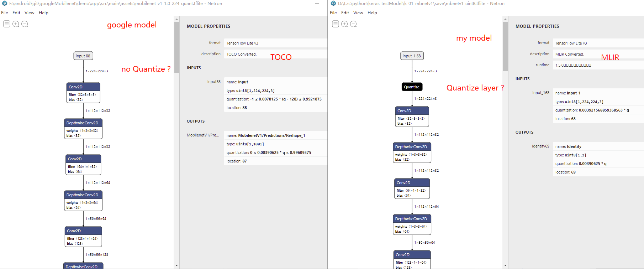Screen dimensions: 644x269
Task: Click the Netron app icon in right title bar
Action: point(333,3)
